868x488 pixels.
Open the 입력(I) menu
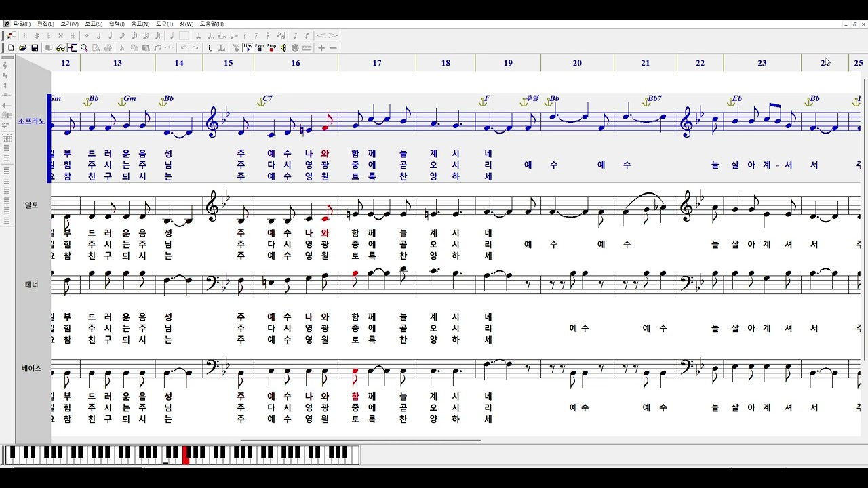117,24
